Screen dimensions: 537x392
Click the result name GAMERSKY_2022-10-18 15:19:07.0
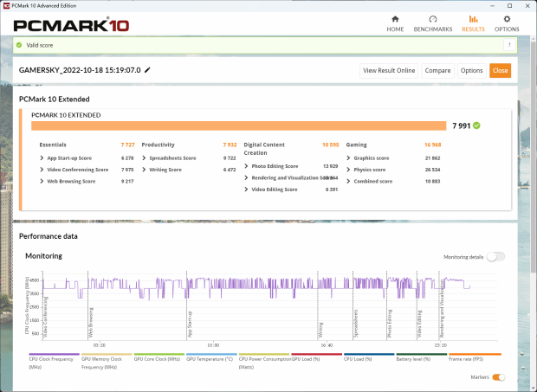click(x=80, y=70)
